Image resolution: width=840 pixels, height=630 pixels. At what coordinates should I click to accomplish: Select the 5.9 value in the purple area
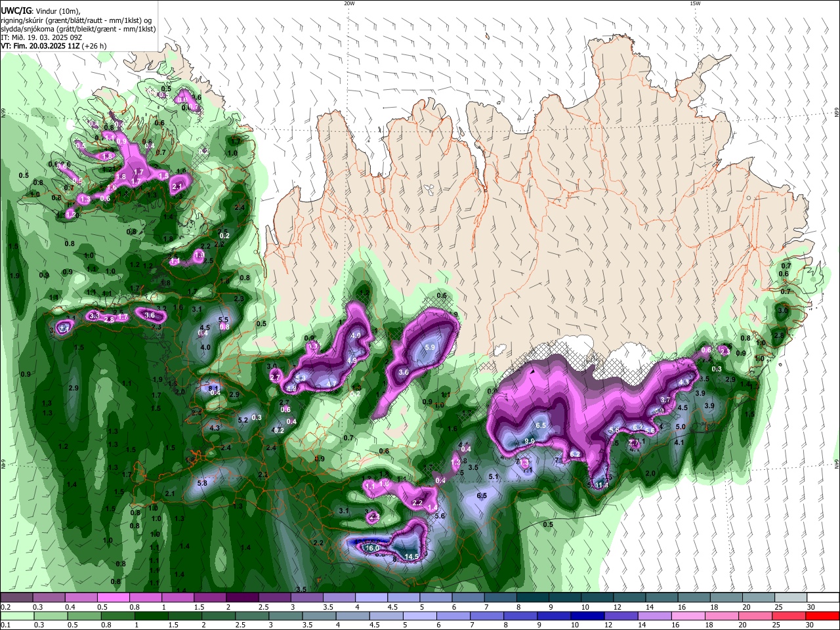[x=430, y=347]
